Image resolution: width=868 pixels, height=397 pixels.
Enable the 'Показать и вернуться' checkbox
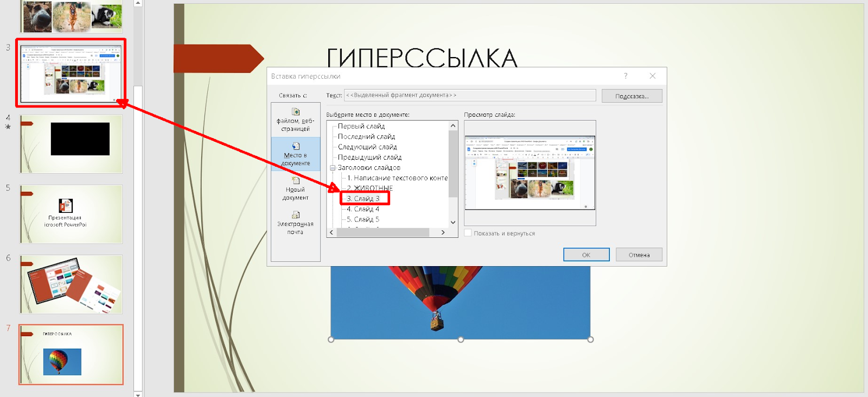pyautogui.click(x=468, y=233)
